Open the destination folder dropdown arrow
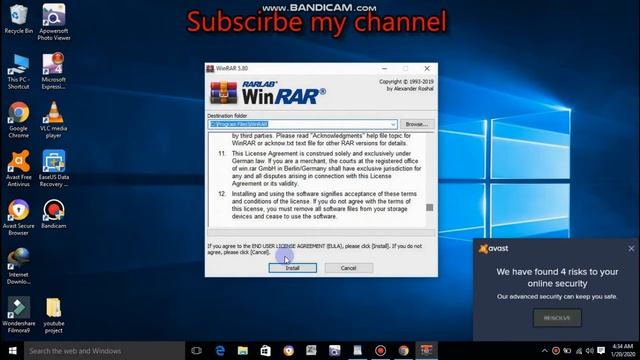This screenshot has height=360, width=640. [393, 124]
